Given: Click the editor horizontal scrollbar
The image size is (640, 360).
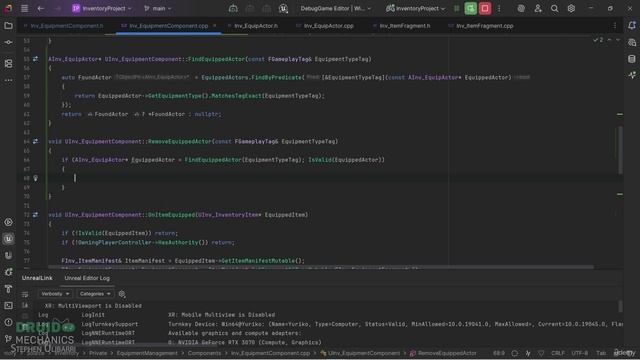Looking at the screenshot, I should (321, 267).
